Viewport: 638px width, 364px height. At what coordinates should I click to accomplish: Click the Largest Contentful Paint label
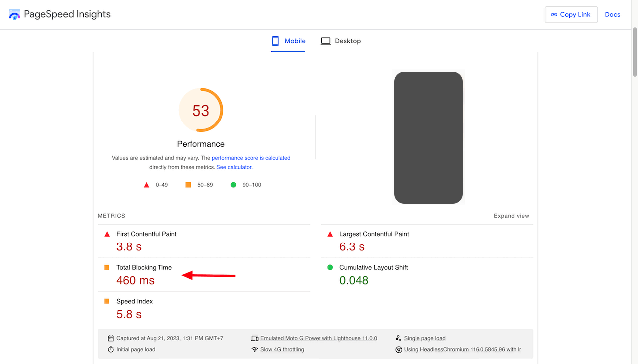point(374,234)
